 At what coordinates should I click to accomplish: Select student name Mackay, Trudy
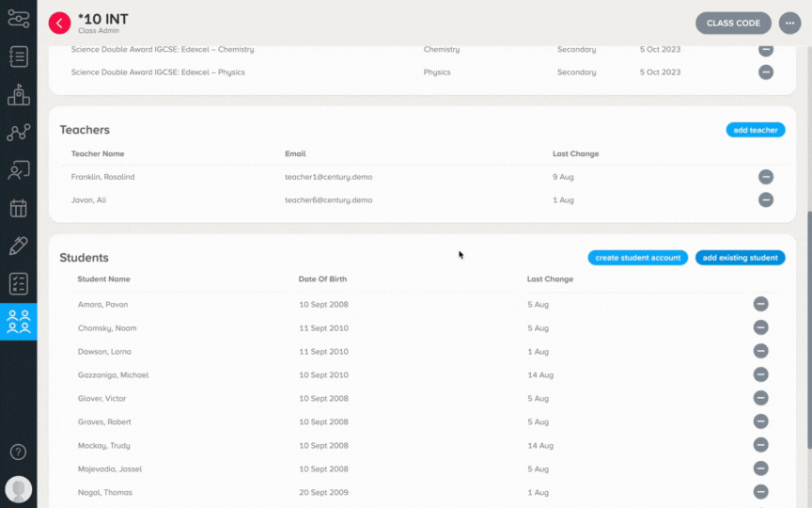click(x=104, y=445)
